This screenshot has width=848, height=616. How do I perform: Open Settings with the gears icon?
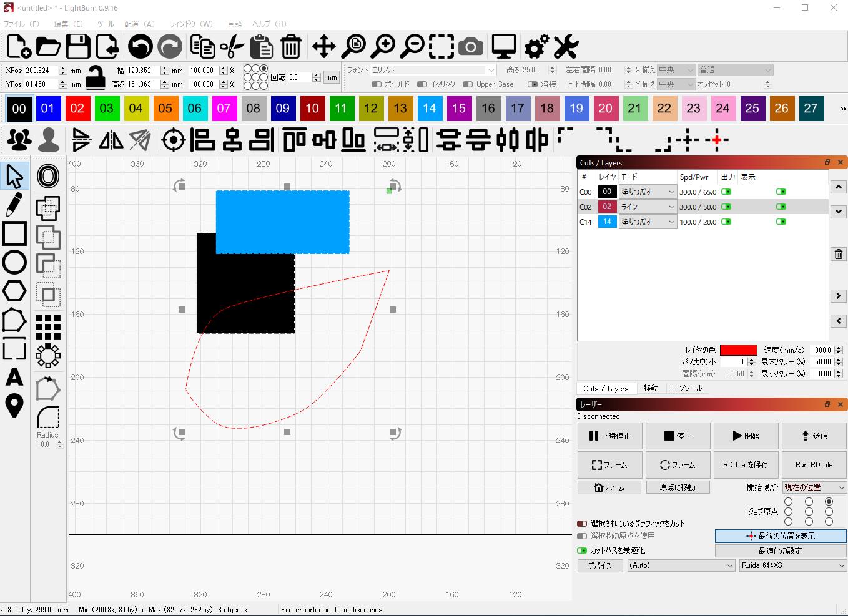(x=536, y=46)
